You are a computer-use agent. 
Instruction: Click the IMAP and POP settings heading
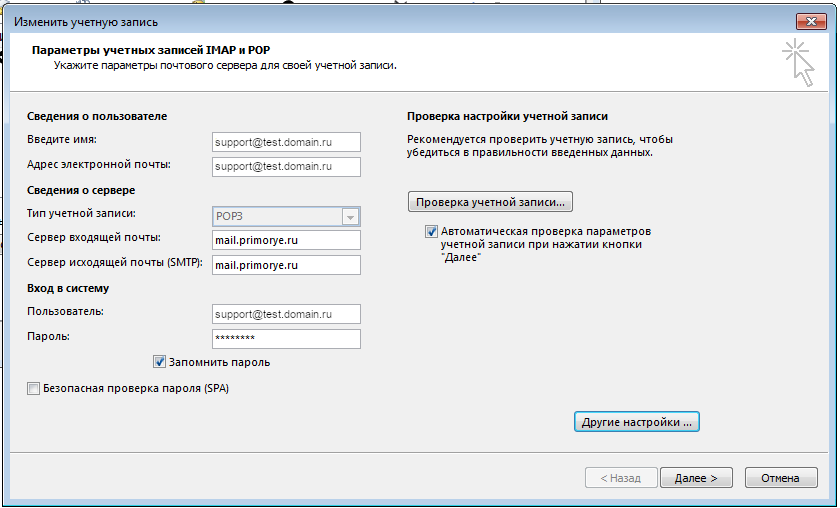pyautogui.click(x=151, y=49)
